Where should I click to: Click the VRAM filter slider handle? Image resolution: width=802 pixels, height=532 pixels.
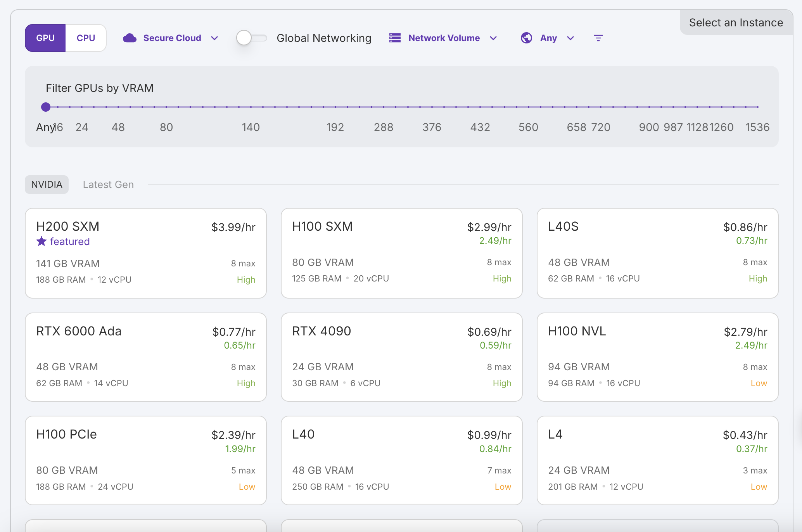point(46,107)
